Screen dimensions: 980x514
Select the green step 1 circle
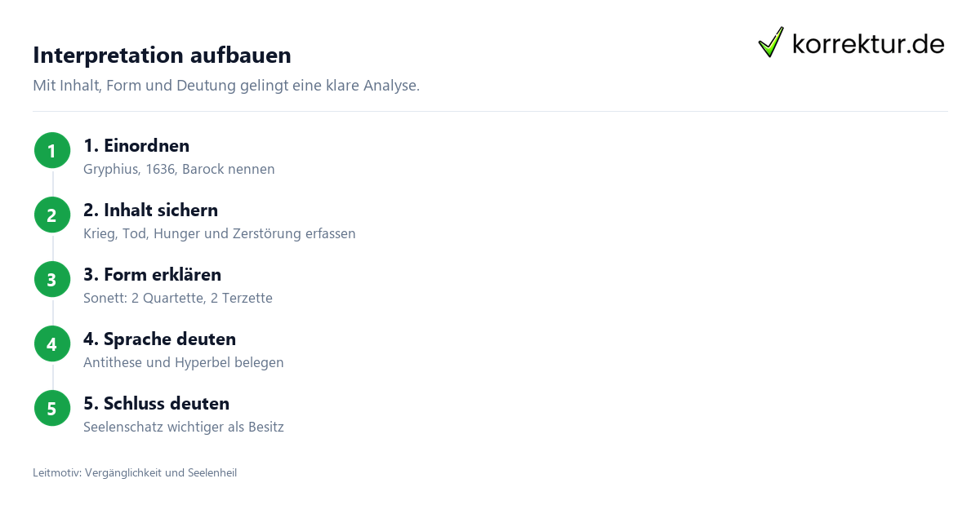[x=52, y=150]
